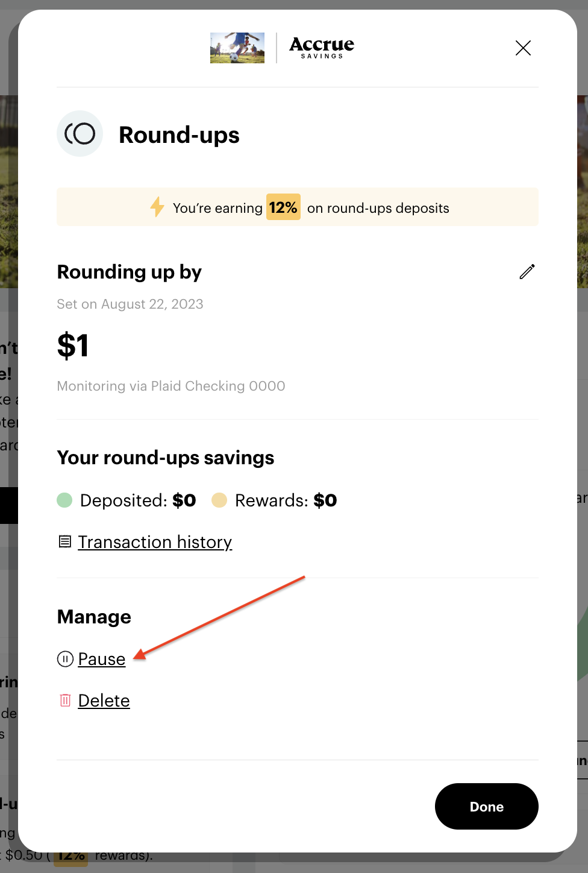Click the Accrue Savings logo
The width and height of the screenshot is (588, 873).
coord(322,48)
